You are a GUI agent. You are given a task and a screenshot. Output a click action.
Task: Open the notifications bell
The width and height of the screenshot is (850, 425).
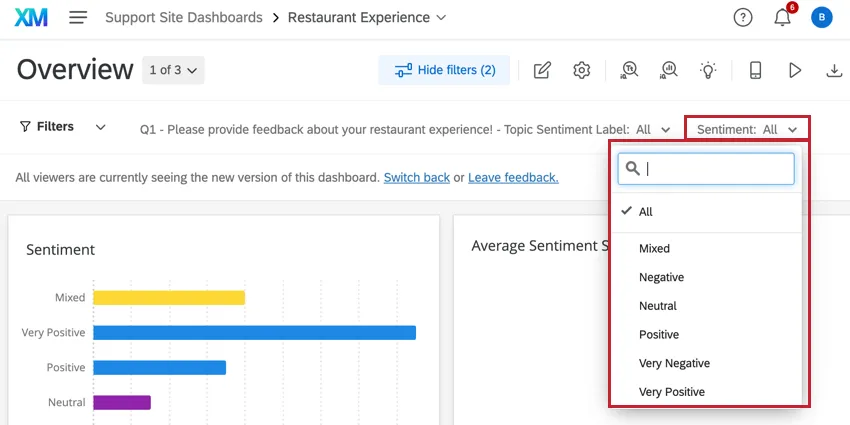tap(782, 18)
